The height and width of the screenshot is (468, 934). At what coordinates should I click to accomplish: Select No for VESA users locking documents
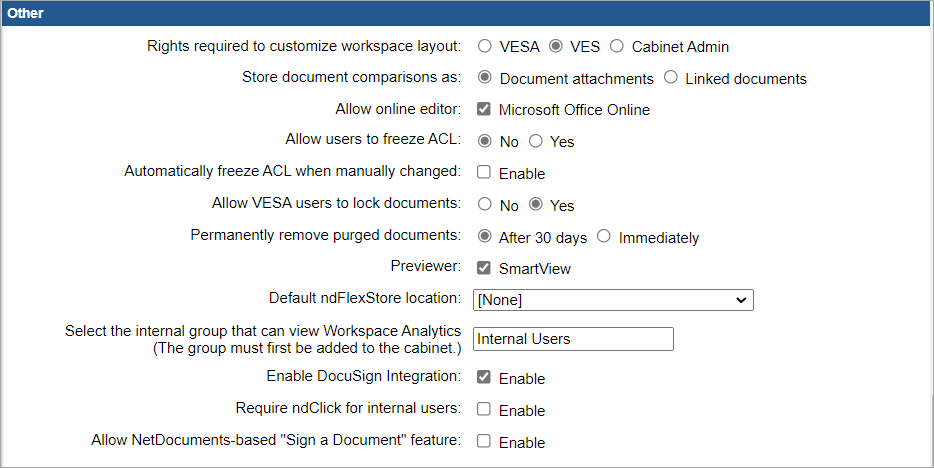pos(485,206)
